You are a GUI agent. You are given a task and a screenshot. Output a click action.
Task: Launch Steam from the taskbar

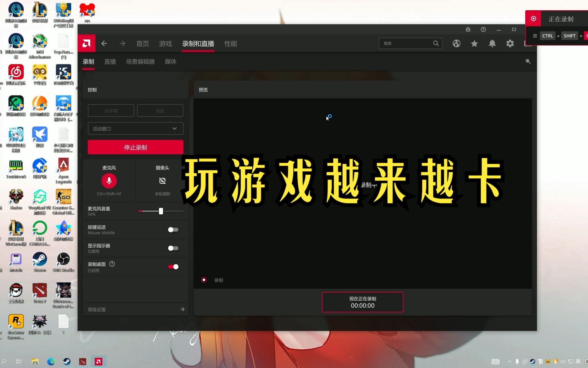[66, 362]
